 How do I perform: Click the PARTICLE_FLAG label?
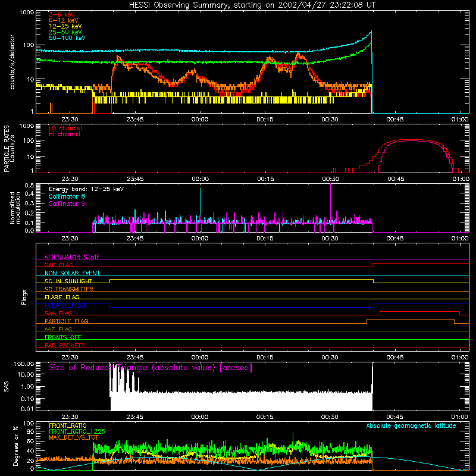point(67,321)
